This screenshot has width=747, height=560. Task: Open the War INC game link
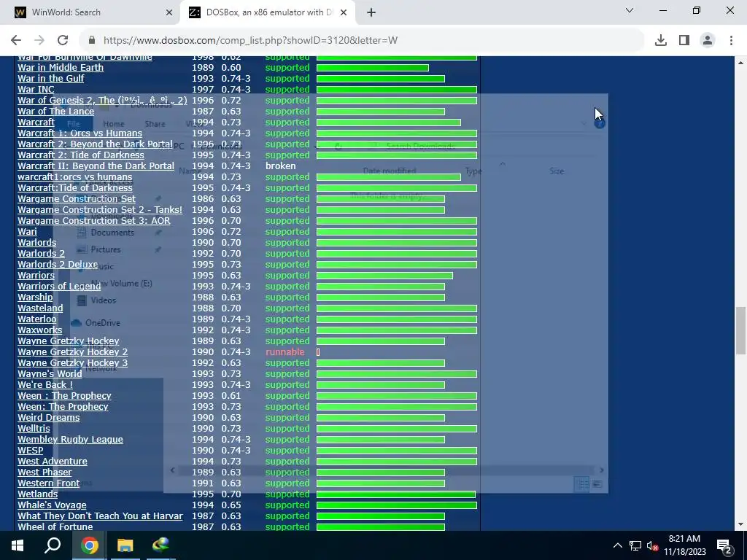click(x=36, y=90)
